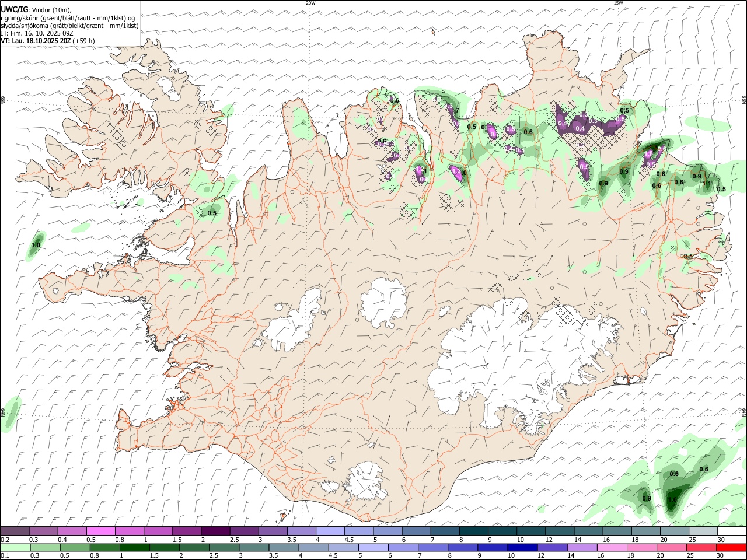The image size is (747, 560).
Task: Pick the dark teal 8–9 swatch in top scale
Action: [x=473, y=531]
